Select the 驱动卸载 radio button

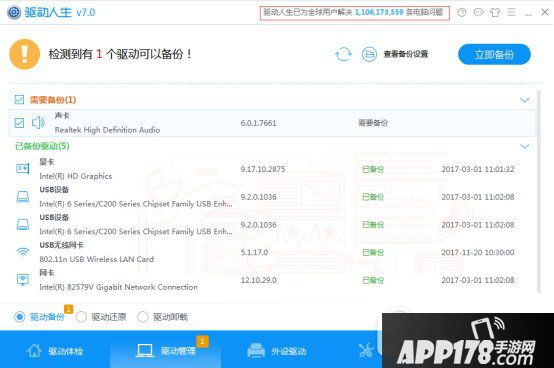pos(143,317)
